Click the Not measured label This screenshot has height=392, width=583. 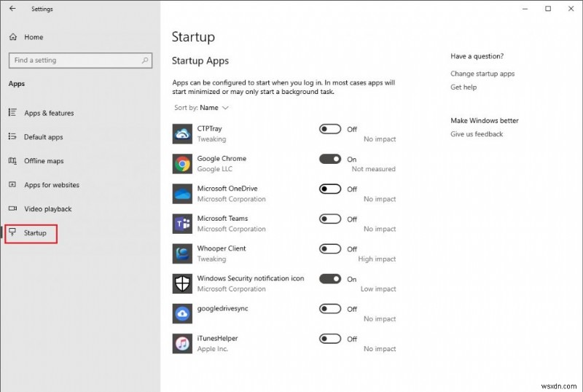pyautogui.click(x=373, y=169)
